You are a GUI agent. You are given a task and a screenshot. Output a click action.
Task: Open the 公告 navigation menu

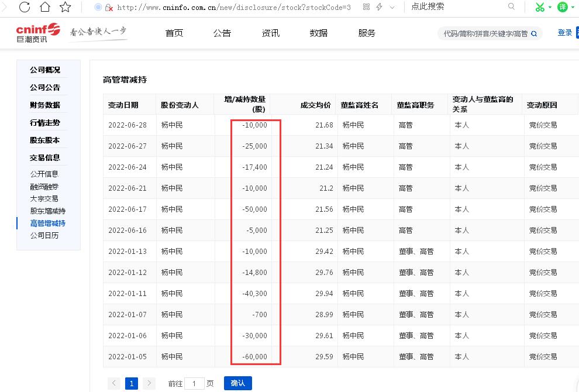222,33
